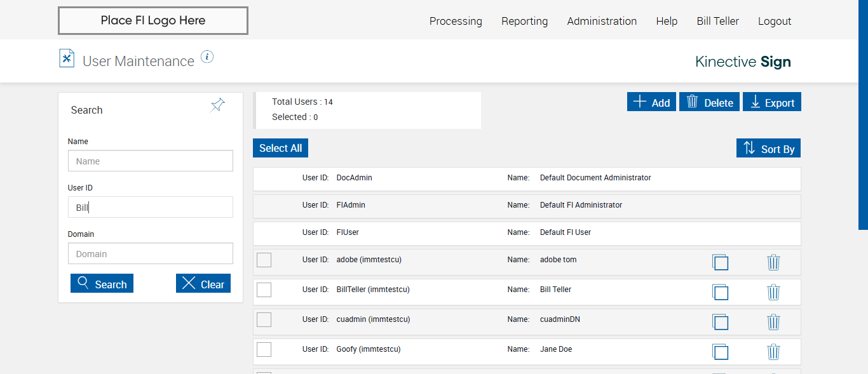Viewport: 868px width, 374px height.
Task: Click the info icon beside User Maintenance
Action: (x=207, y=57)
